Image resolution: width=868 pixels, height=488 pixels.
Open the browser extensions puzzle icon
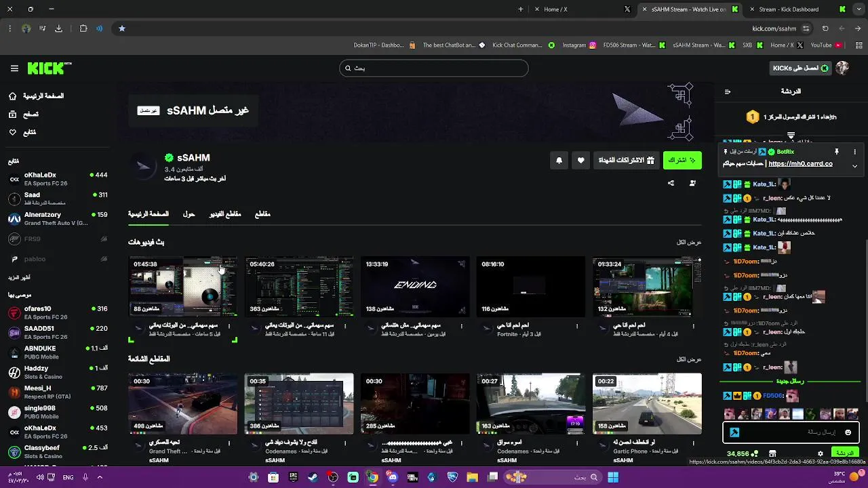83,28
